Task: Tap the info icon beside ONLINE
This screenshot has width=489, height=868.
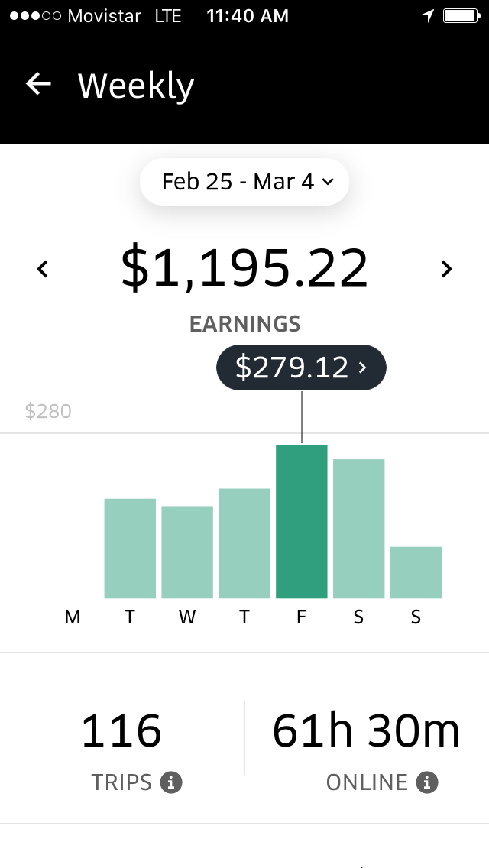Action: tap(427, 782)
